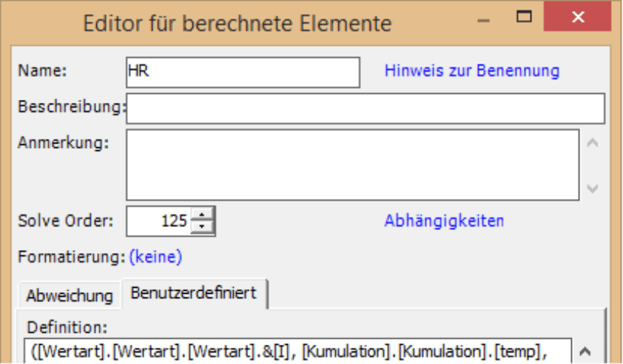The width and height of the screenshot is (623, 364).
Task: Click the Anmerkung box scroll-down arrow
Action: pyautogui.click(x=593, y=188)
